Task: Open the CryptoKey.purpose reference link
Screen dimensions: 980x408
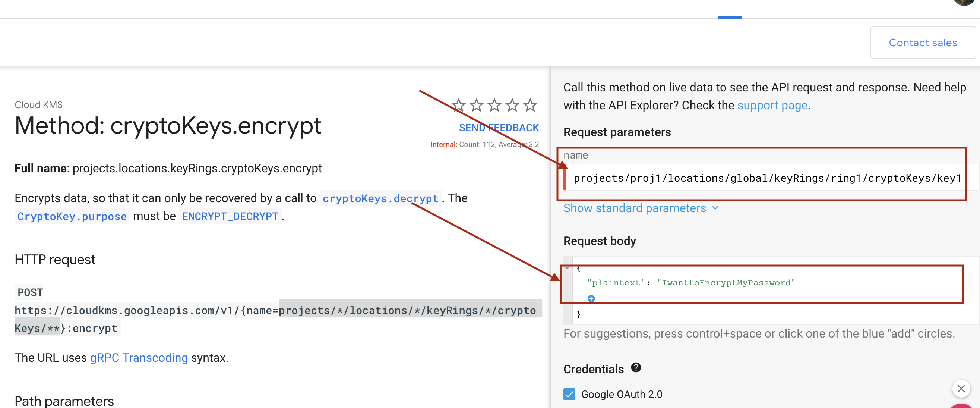Action: click(x=72, y=216)
